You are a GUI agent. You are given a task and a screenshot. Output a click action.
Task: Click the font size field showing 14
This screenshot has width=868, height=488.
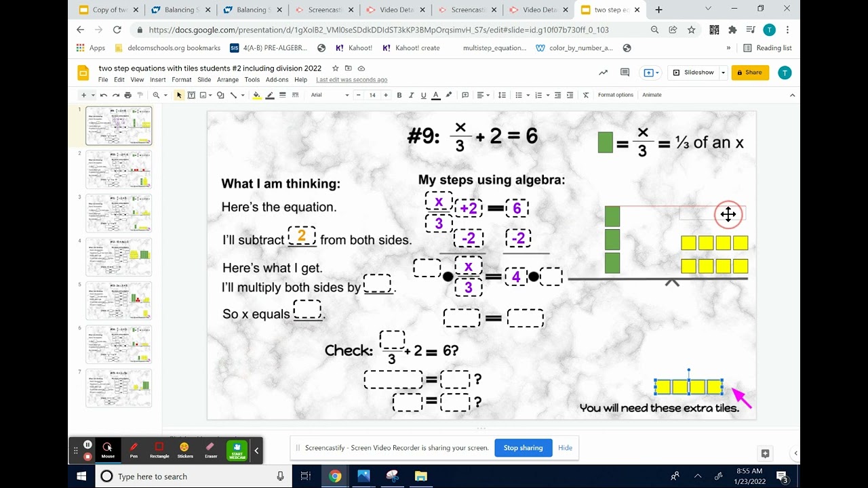372,95
